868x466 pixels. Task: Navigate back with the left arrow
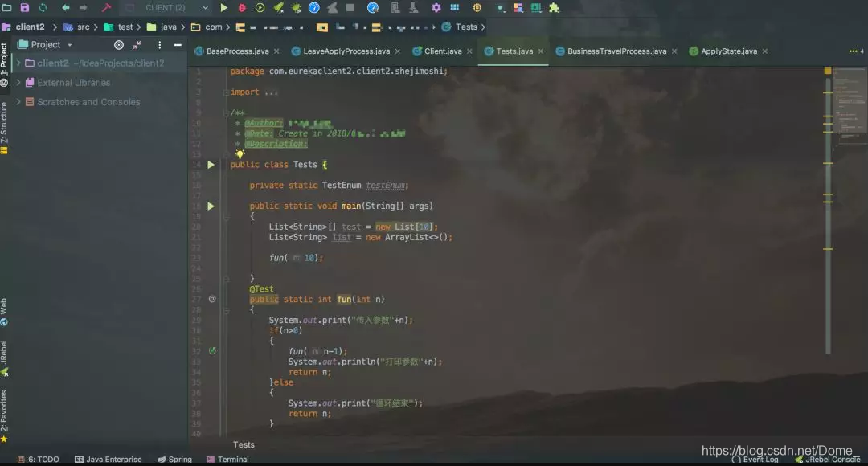coord(66,8)
